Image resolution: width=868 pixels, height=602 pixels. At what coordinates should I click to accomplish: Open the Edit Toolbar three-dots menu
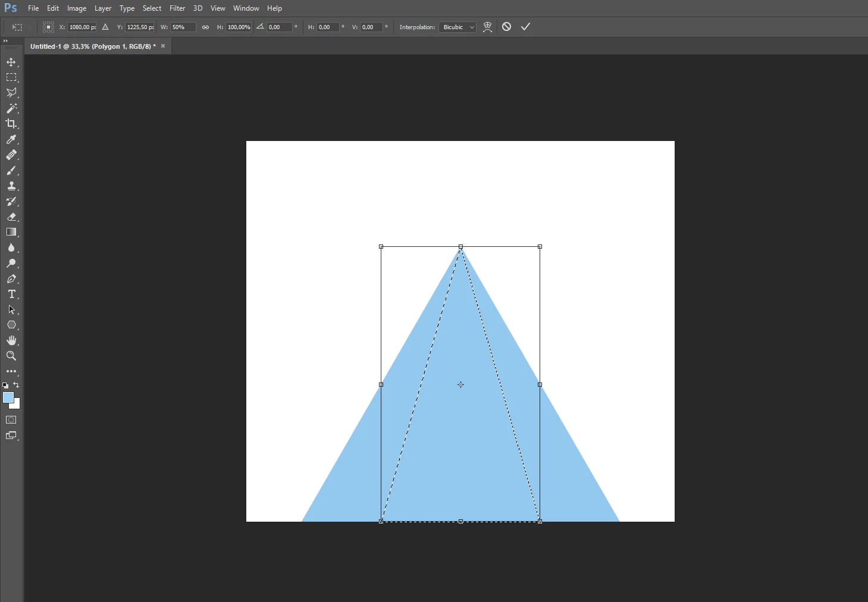11,371
